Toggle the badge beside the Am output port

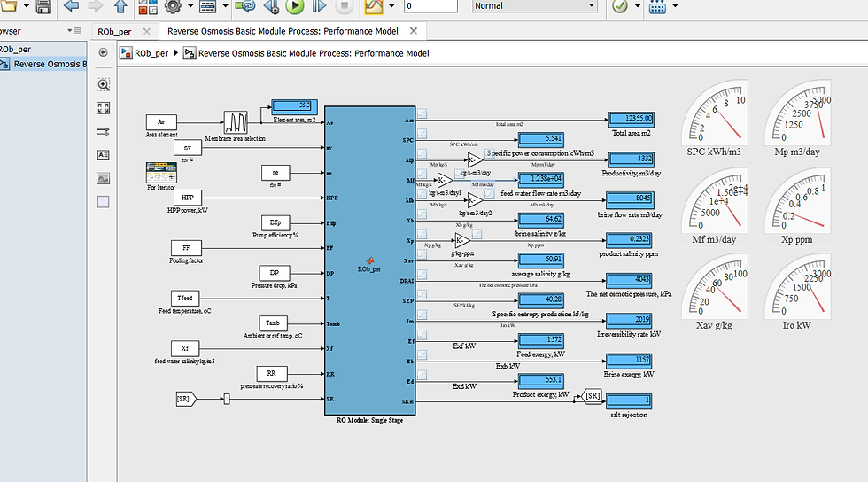(422, 113)
